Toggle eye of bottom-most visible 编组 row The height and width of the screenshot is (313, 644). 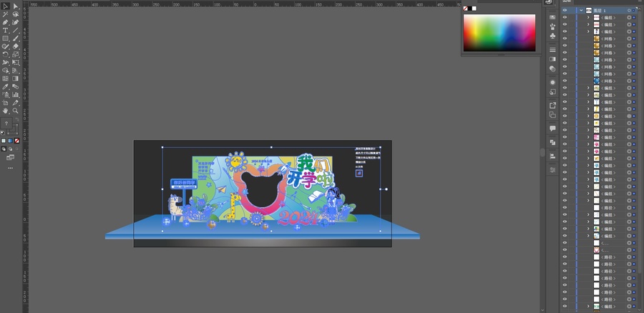coord(565,307)
